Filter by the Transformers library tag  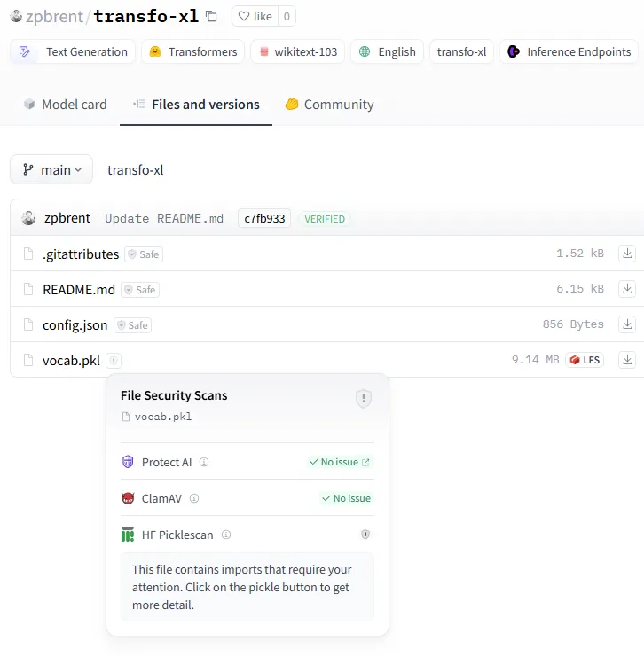[x=193, y=52]
